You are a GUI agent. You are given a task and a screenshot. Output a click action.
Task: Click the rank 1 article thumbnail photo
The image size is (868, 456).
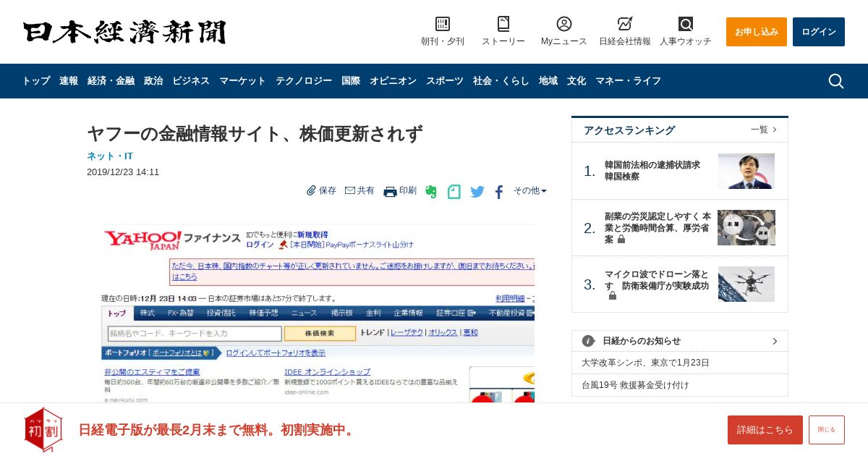(x=746, y=172)
